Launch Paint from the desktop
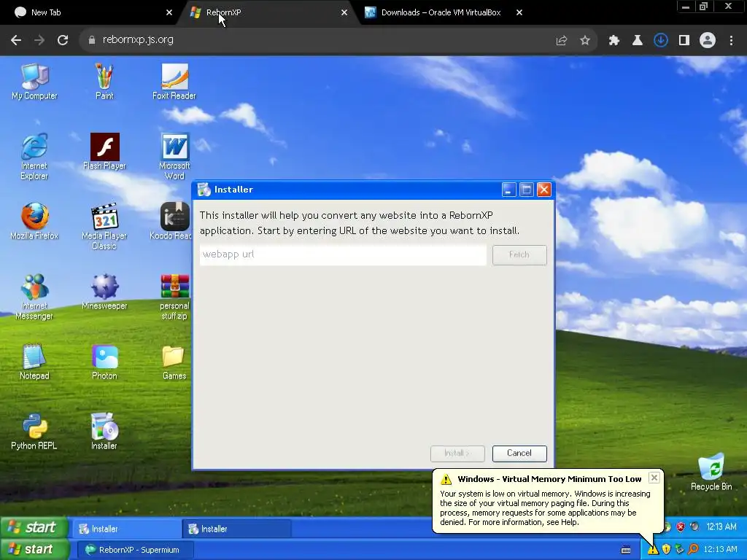747x560 pixels. [x=104, y=82]
